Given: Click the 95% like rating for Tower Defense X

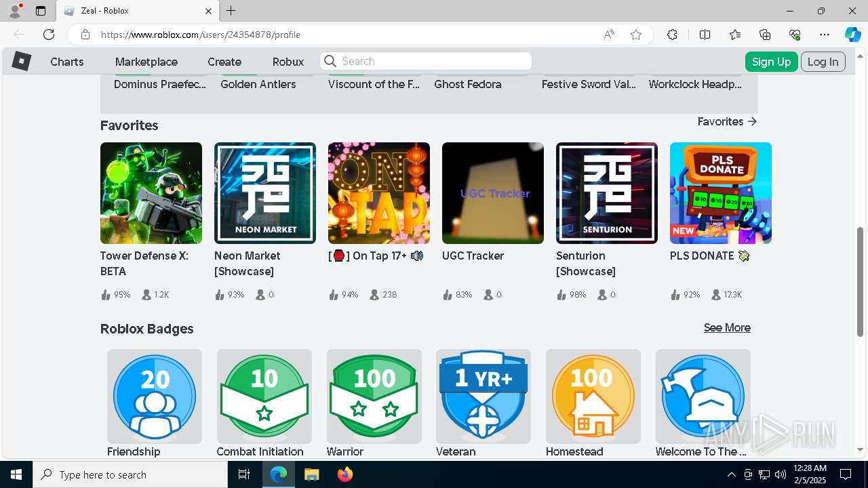Looking at the screenshot, I should pos(115,295).
